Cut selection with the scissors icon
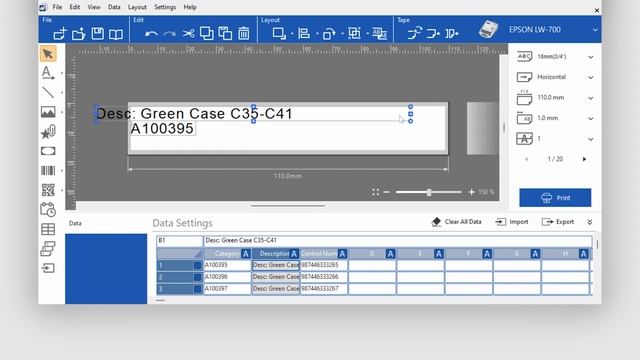Screen dimensions: 640x360 [188, 33]
